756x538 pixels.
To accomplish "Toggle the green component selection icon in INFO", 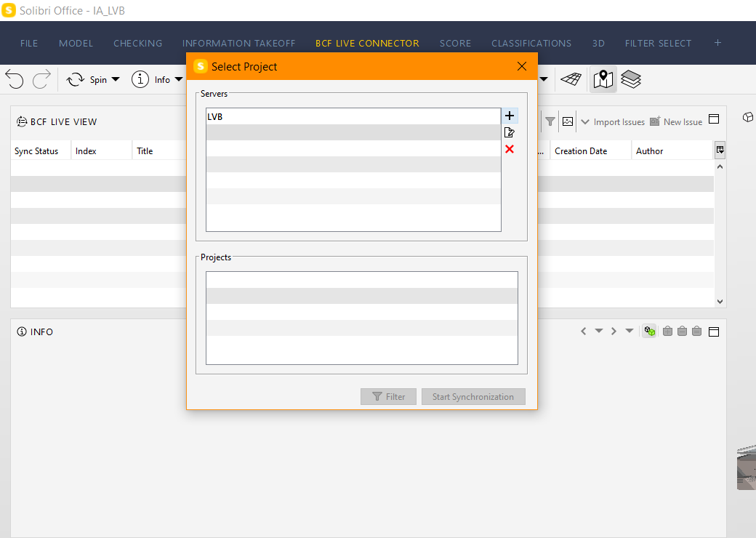I will (649, 332).
